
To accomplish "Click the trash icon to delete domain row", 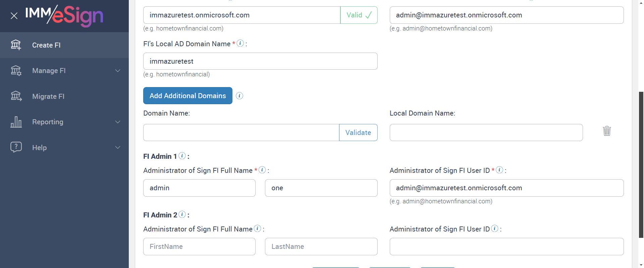I will click(607, 131).
